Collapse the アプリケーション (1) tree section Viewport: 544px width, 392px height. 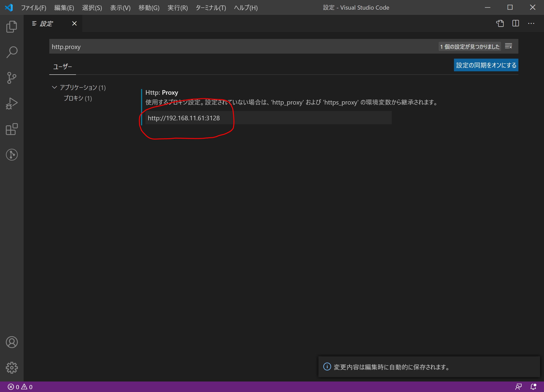pos(55,87)
